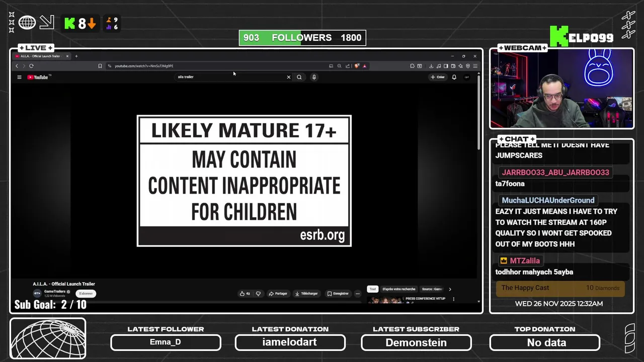Open the browser main menu

(475, 66)
